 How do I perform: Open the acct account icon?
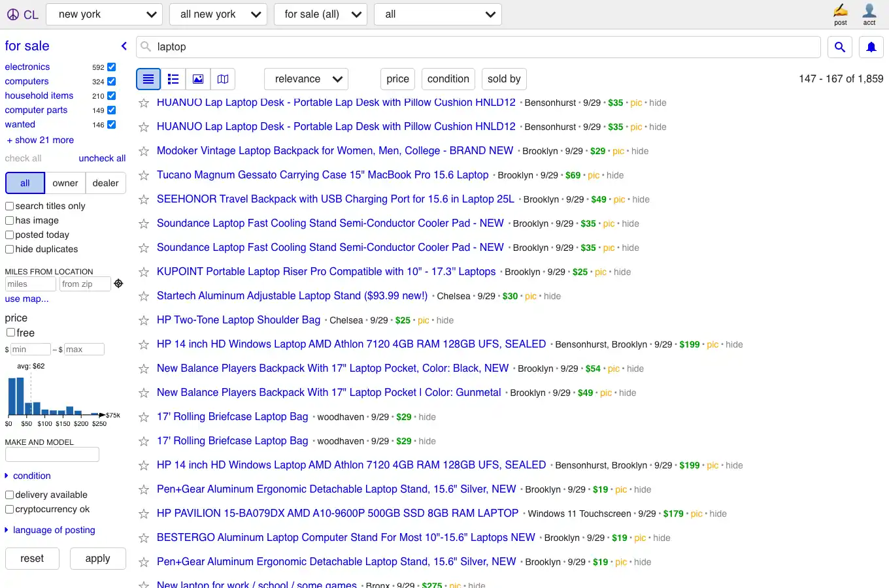(x=869, y=14)
